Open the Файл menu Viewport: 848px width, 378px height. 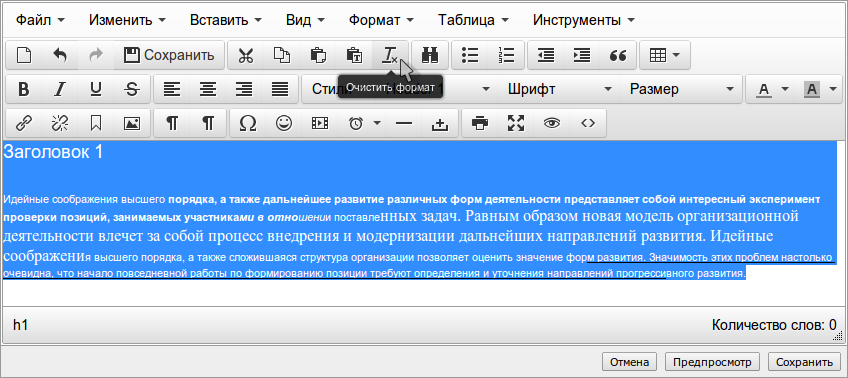click(x=40, y=21)
